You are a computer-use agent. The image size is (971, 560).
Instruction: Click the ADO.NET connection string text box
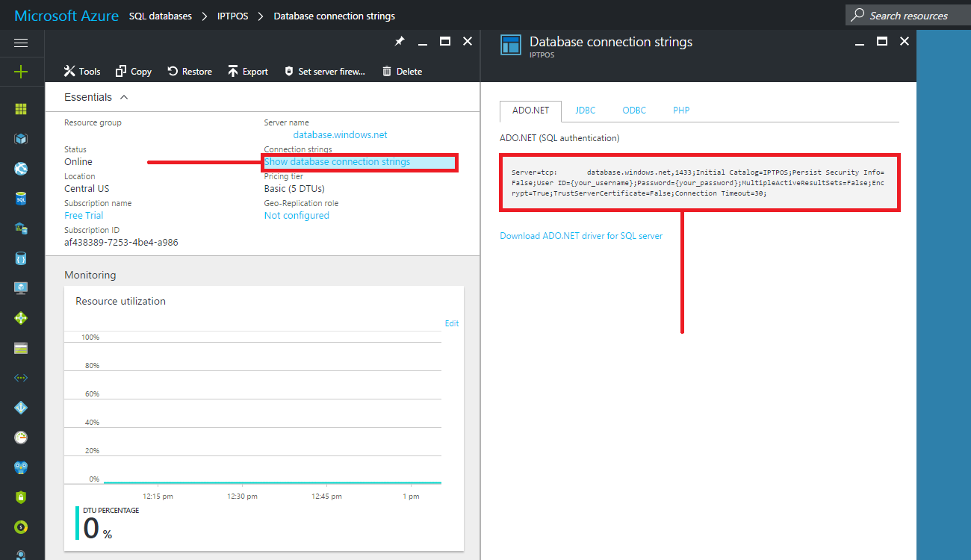point(699,183)
